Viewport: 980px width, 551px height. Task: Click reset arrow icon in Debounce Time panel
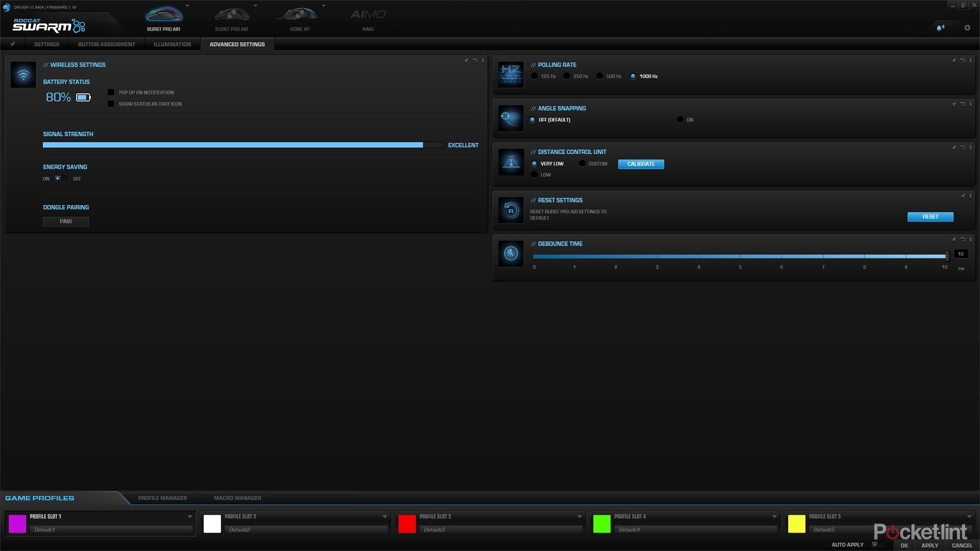coord(963,239)
